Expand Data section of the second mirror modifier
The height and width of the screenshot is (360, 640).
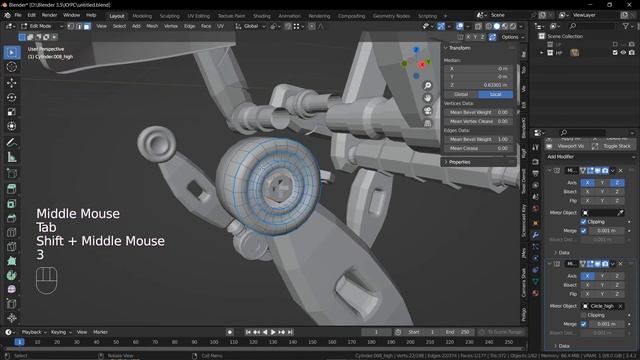[556, 346]
